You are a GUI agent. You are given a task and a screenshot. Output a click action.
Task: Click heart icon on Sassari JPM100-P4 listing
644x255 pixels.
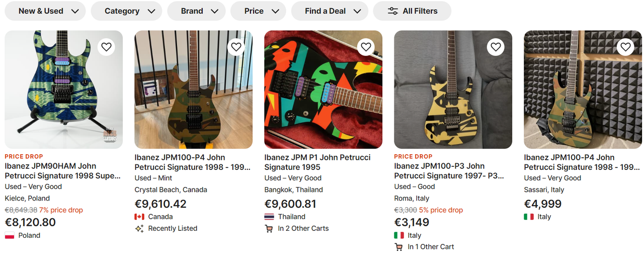[625, 47]
